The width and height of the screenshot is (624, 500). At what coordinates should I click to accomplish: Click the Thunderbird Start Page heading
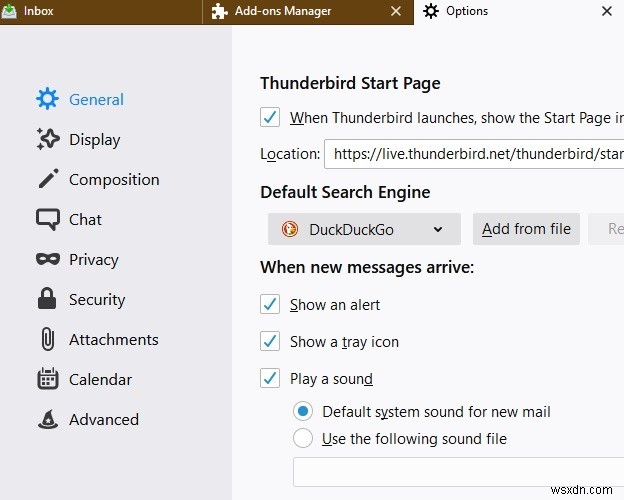tap(350, 83)
